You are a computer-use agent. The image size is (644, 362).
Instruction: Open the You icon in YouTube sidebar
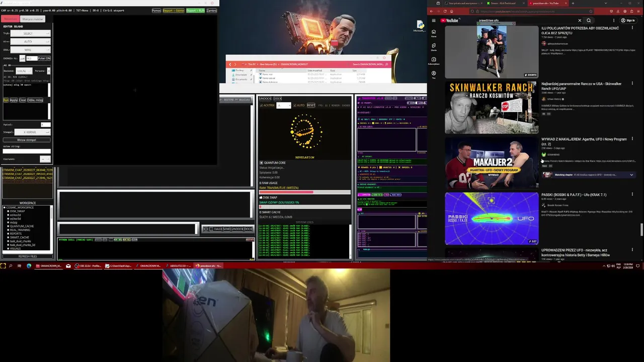pos(434,74)
